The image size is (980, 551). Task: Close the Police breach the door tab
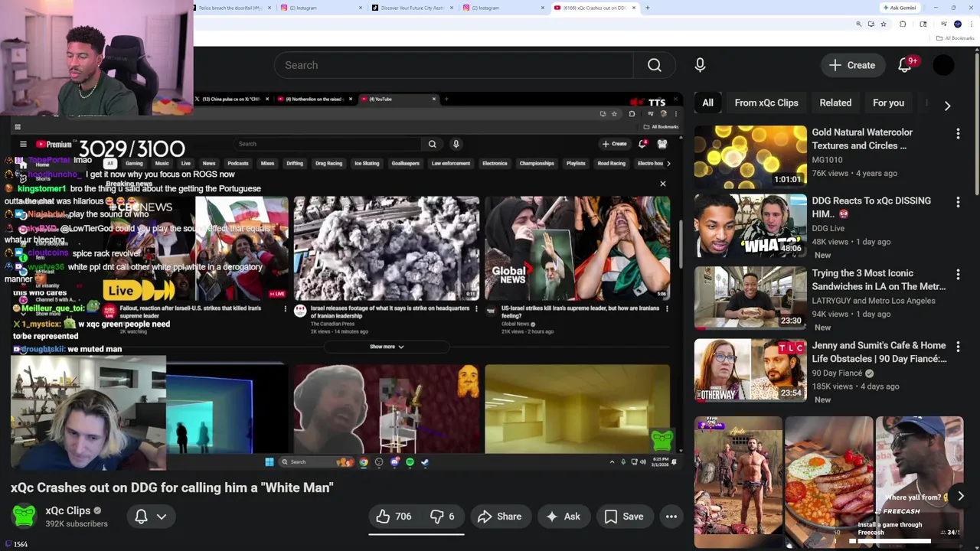pyautogui.click(x=269, y=8)
